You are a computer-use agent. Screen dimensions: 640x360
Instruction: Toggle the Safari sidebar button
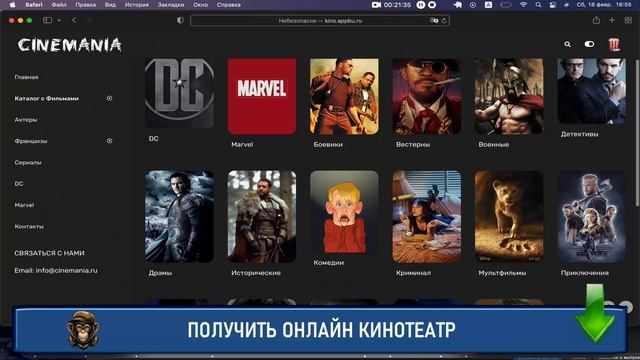[x=47, y=20]
